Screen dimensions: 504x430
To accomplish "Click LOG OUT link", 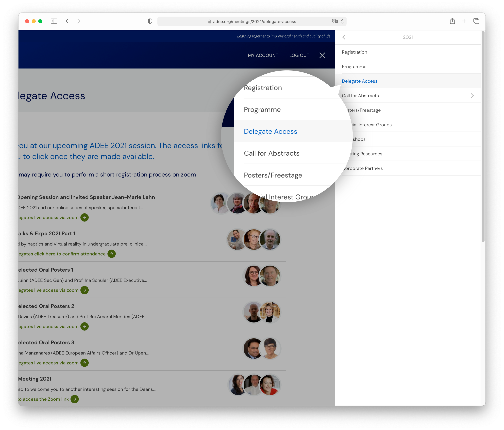I will [299, 55].
